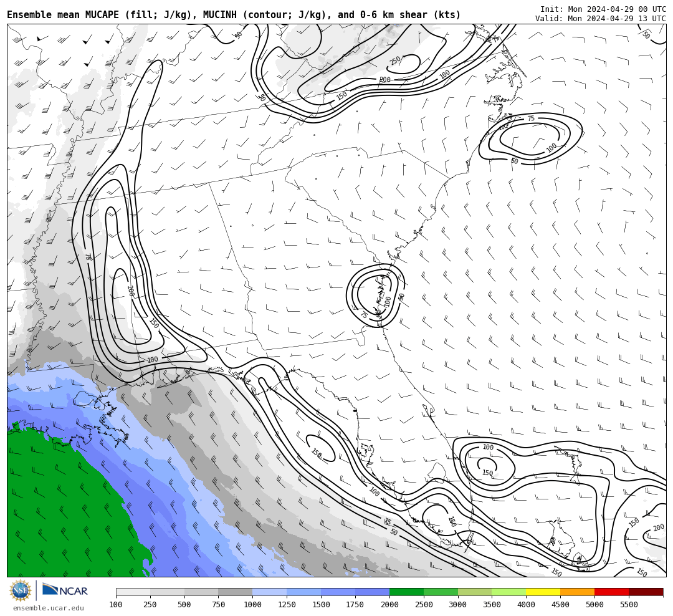The image size is (673, 616).
Task: Pick the olive 3000–3500 colorbar swatch
Action: click(475, 592)
